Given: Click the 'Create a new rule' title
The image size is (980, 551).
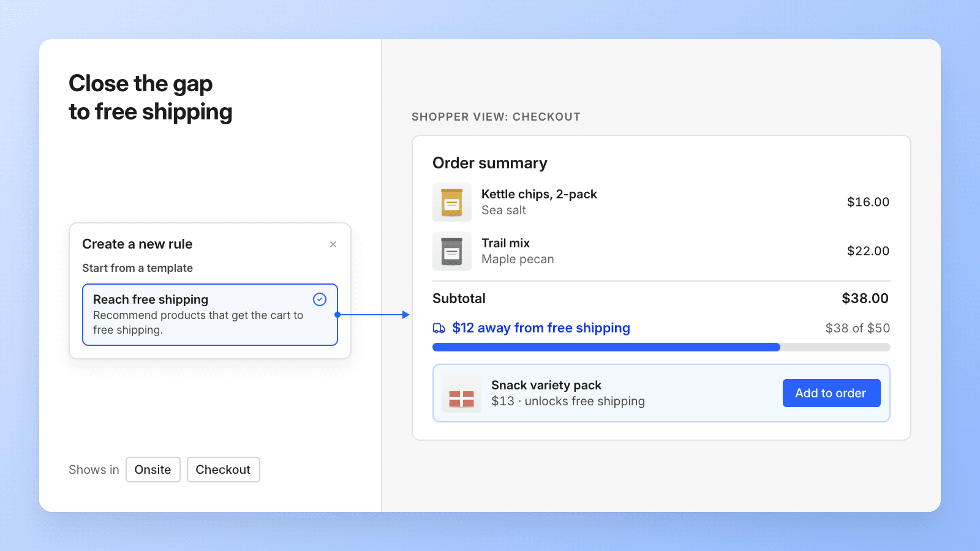Looking at the screenshot, I should 137,244.
